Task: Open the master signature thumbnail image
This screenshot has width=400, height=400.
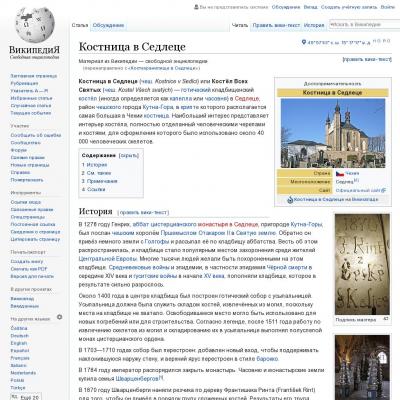Action: click(x=362, y=264)
